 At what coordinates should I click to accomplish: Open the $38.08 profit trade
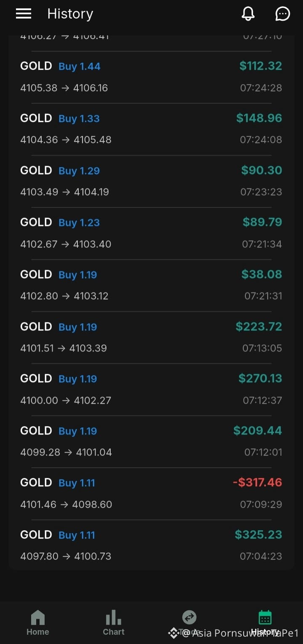pos(151,285)
